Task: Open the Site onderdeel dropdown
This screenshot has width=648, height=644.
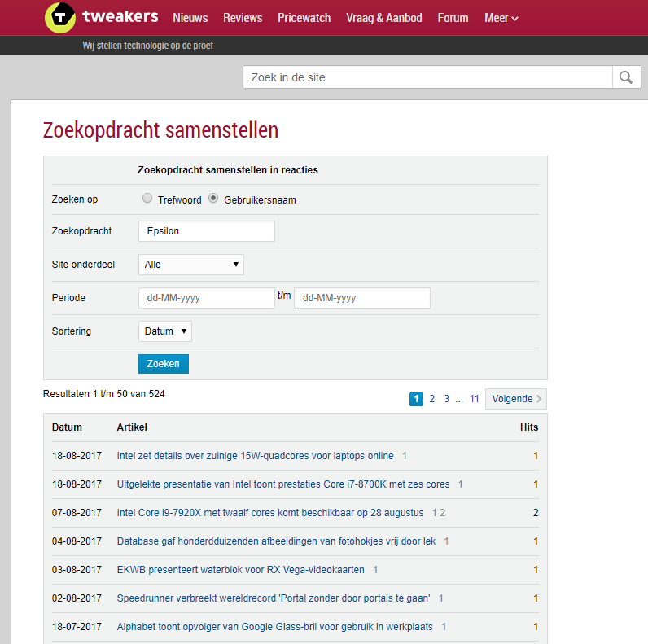Action: click(x=191, y=265)
